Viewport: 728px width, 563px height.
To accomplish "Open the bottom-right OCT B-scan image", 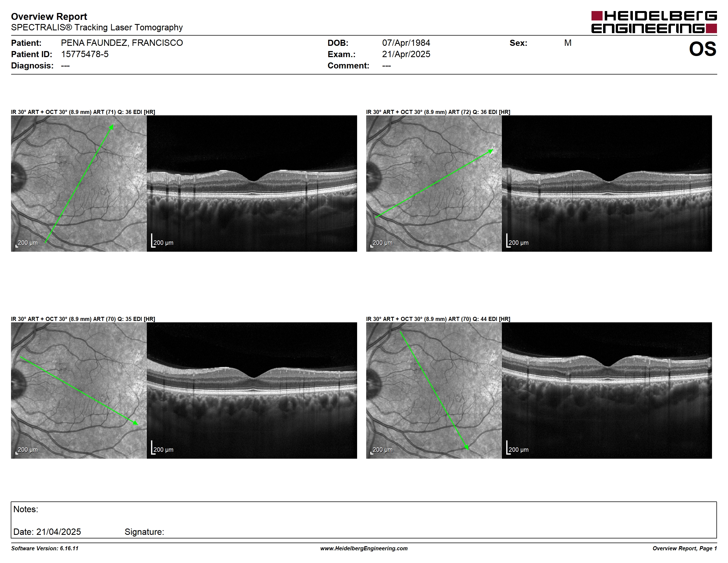I will coord(607,390).
